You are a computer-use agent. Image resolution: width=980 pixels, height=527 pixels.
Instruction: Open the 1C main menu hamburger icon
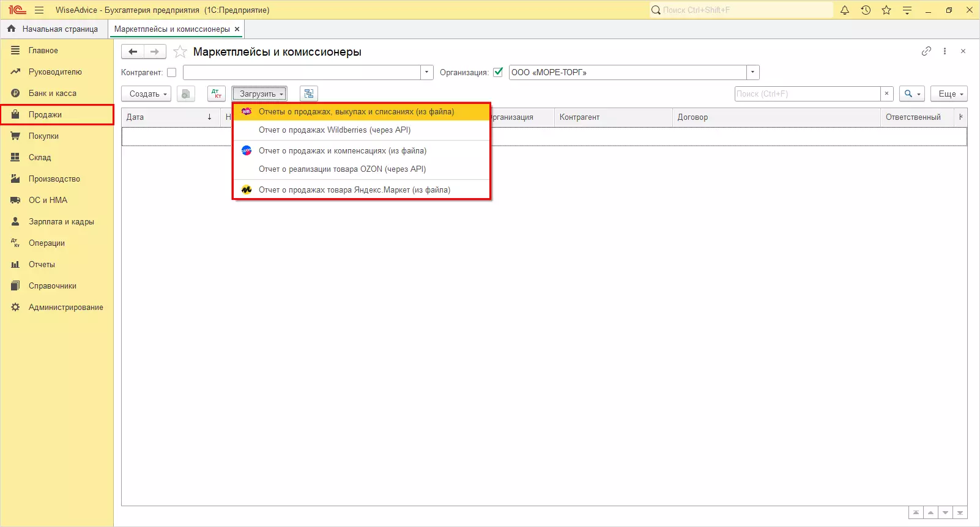39,10
